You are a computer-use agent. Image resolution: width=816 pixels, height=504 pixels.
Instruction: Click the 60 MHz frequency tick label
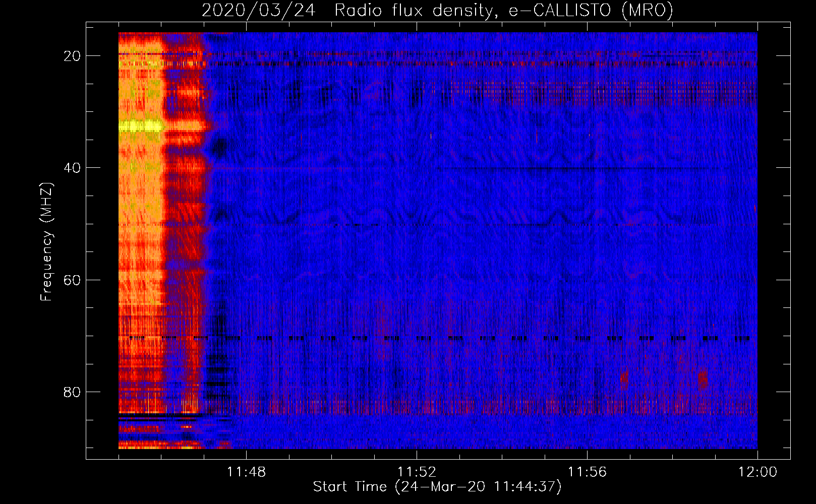pyautogui.click(x=72, y=280)
